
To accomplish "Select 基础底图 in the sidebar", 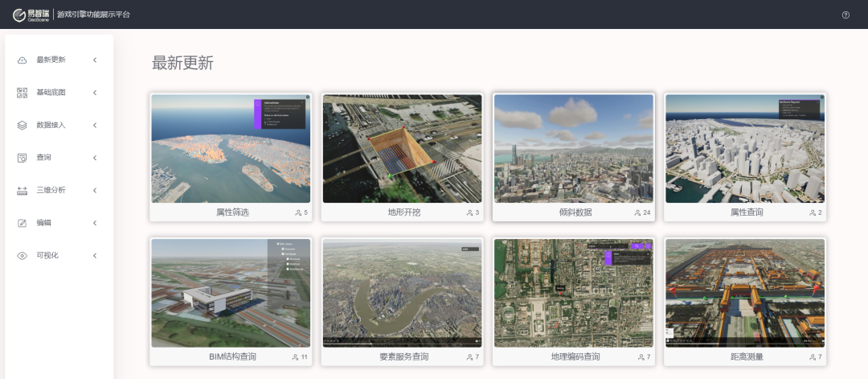I will [x=51, y=93].
